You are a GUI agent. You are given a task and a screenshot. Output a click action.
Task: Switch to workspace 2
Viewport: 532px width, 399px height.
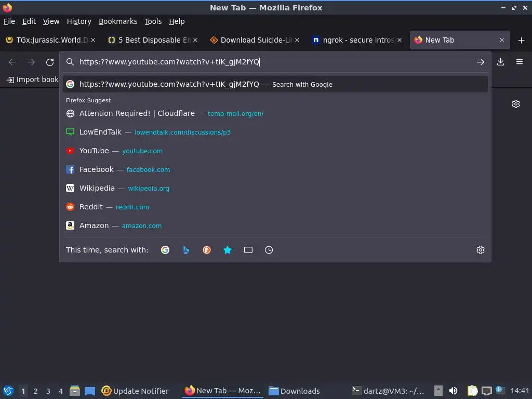tap(36, 391)
